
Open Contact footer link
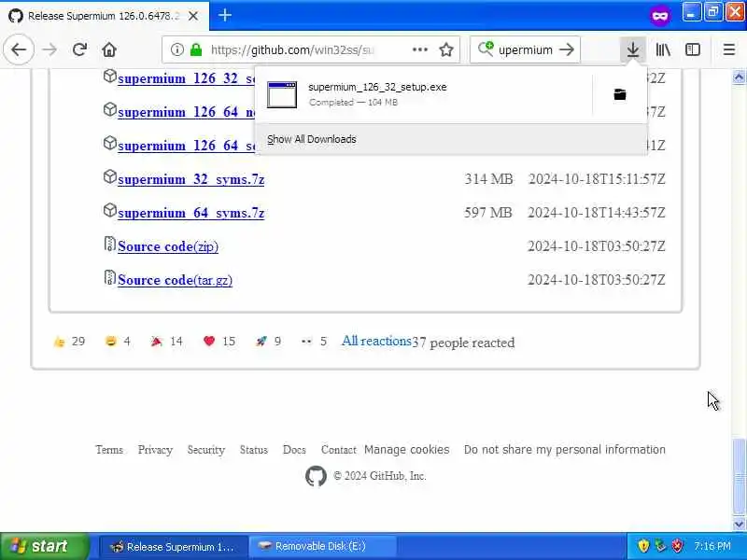coord(338,450)
